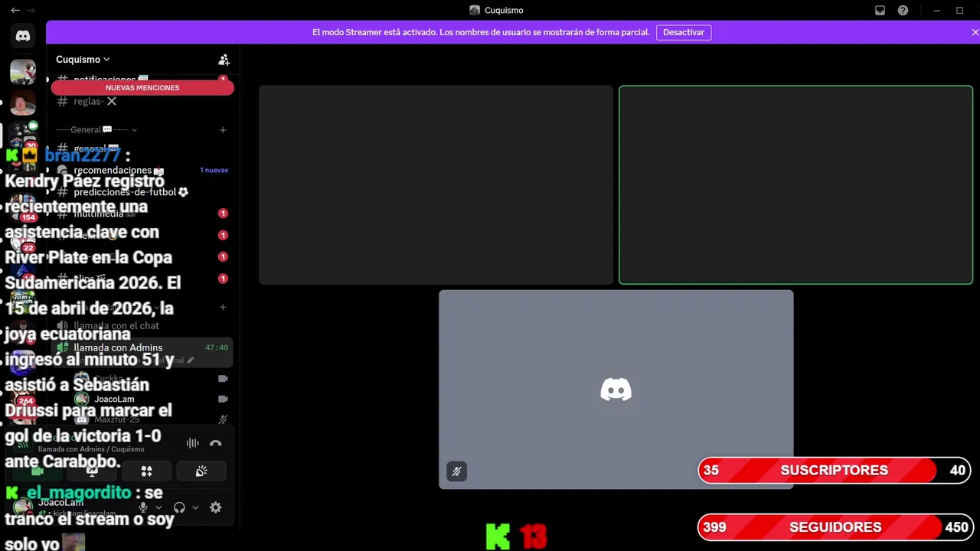
Task: Open the second server with face avatar
Action: coord(23,102)
